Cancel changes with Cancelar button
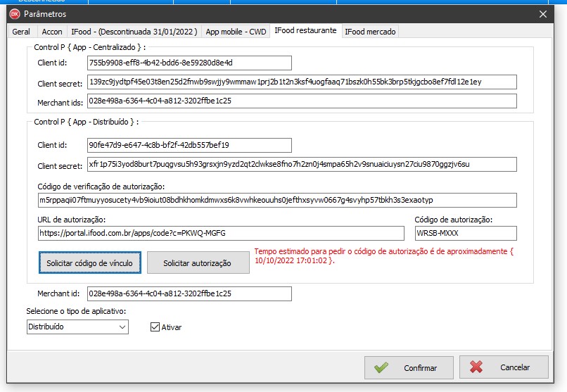Viewport: 567px width, 392px height. [x=504, y=367]
